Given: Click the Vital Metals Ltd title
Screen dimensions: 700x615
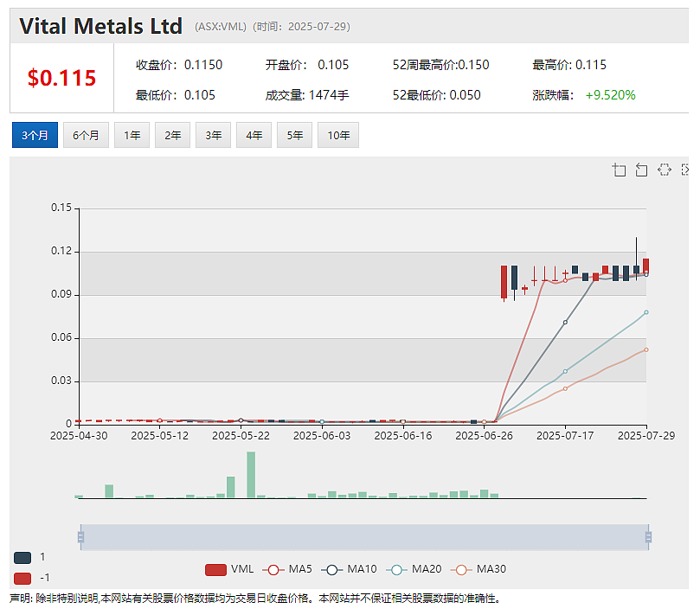Looking at the screenshot, I should (x=101, y=26).
